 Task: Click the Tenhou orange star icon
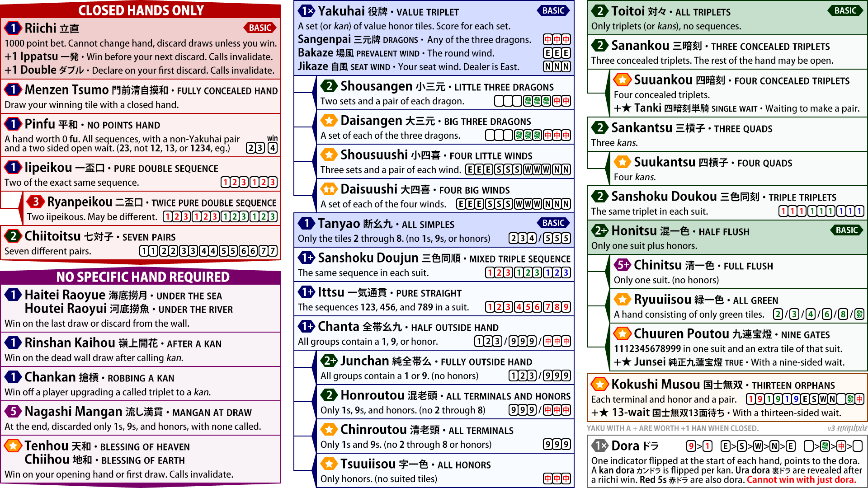pyautogui.click(x=13, y=446)
